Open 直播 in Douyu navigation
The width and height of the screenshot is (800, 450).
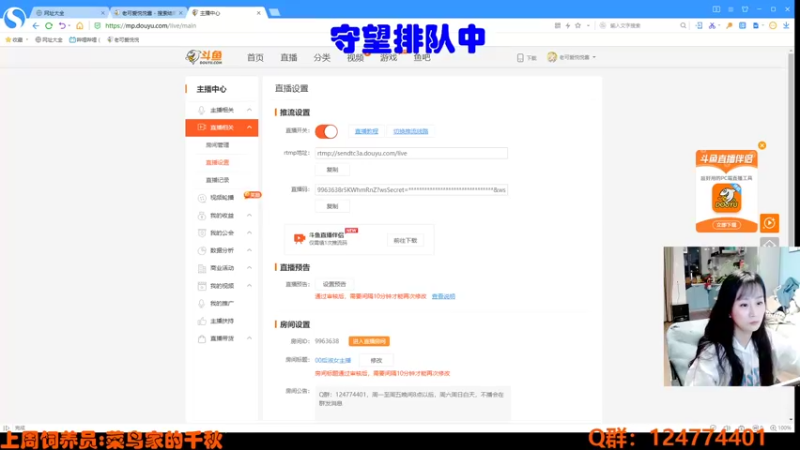(x=289, y=58)
